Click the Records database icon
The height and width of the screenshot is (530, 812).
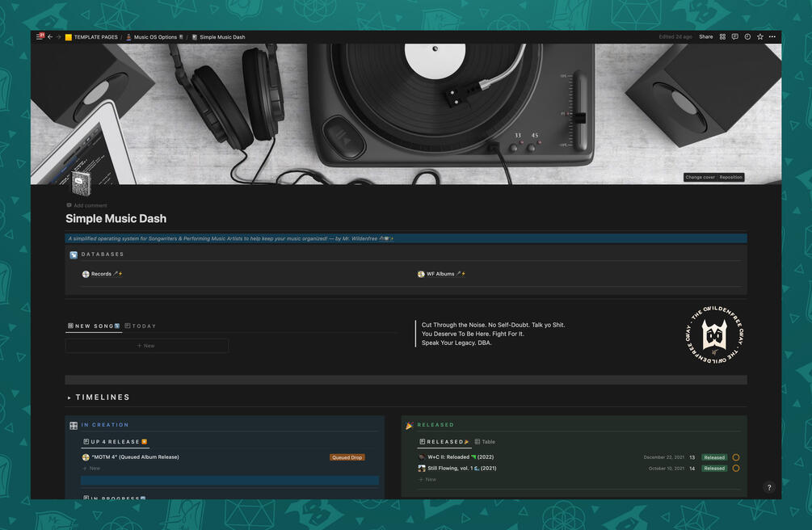pos(86,274)
